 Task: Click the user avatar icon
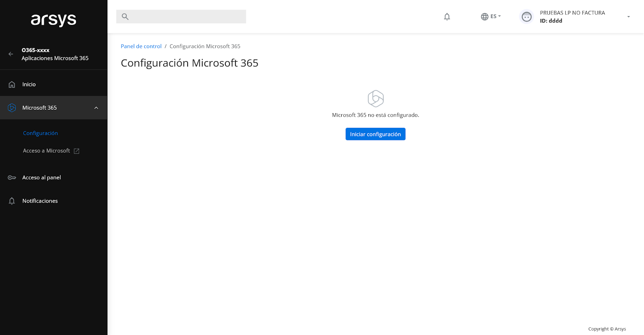pyautogui.click(x=526, y=16)
